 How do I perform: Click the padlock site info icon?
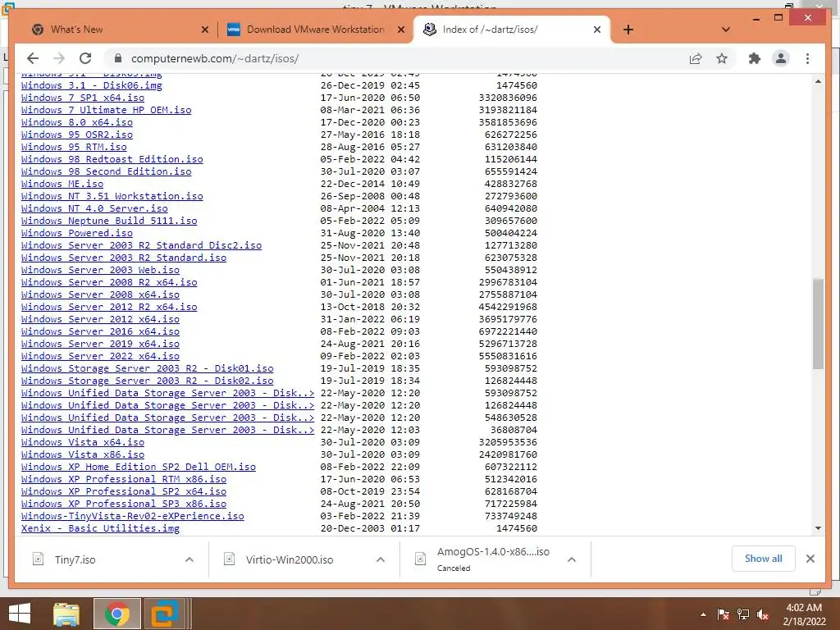pyautogui.click(x=118, y=58)
